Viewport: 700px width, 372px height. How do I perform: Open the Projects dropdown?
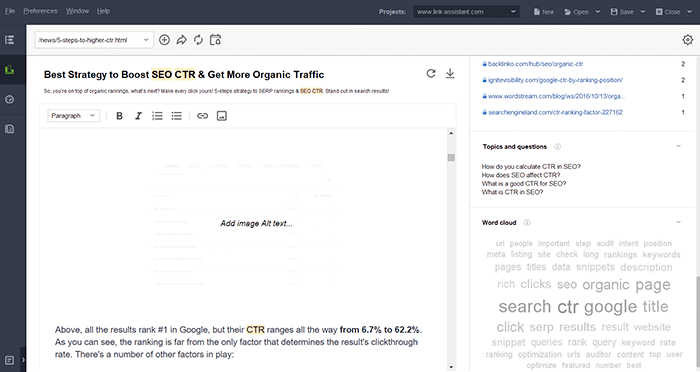point(466,12)
